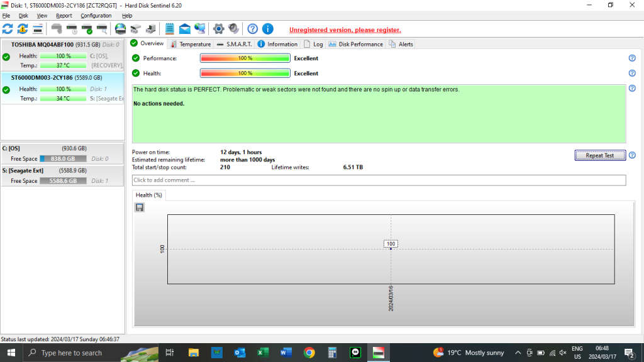Click the Windows Start button

pyautogui.click(x=11, y=353)
